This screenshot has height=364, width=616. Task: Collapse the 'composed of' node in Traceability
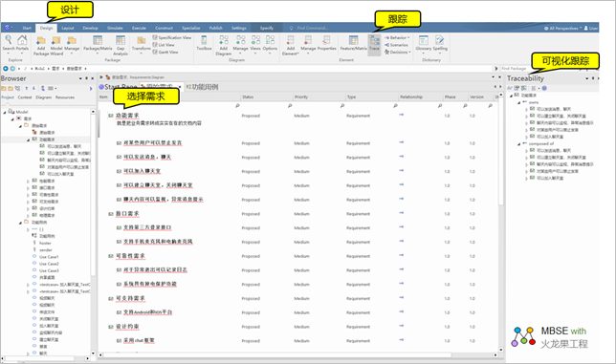click(x=518, y=144)
